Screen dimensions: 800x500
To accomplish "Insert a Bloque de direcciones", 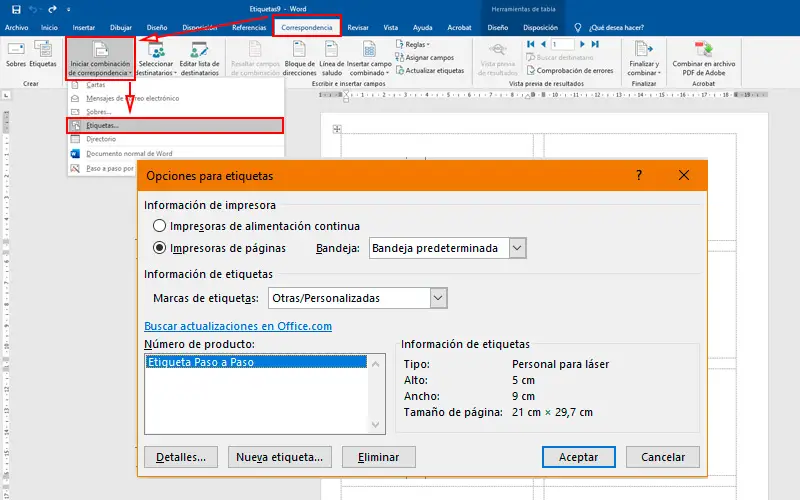I will tap(299, 59).
